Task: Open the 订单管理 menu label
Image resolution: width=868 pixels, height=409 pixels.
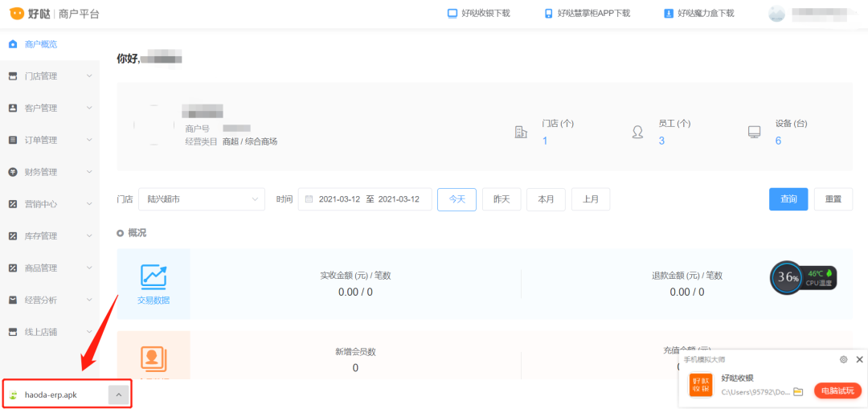Action: 41,140
